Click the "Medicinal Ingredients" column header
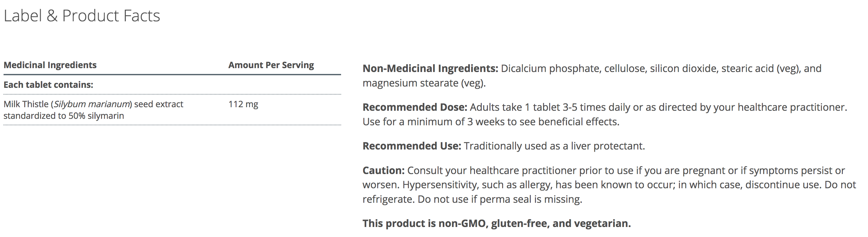868x237 pixels. (x=50, y=65)
